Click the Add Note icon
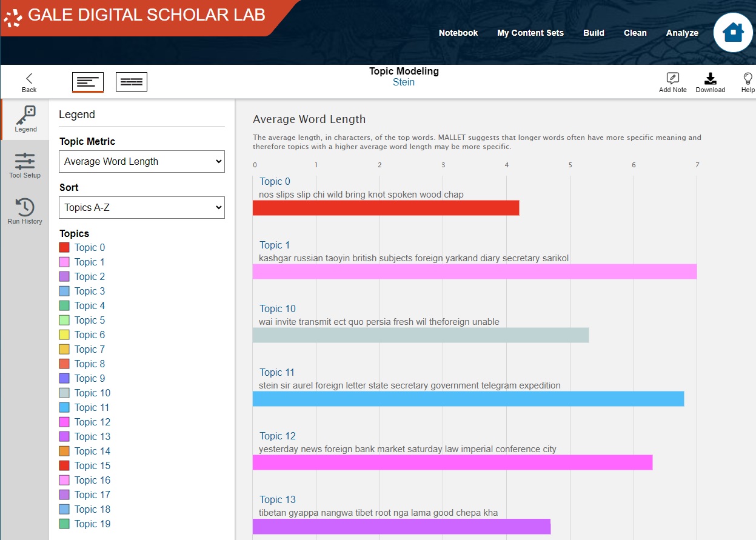 click(x=673, y=82)
